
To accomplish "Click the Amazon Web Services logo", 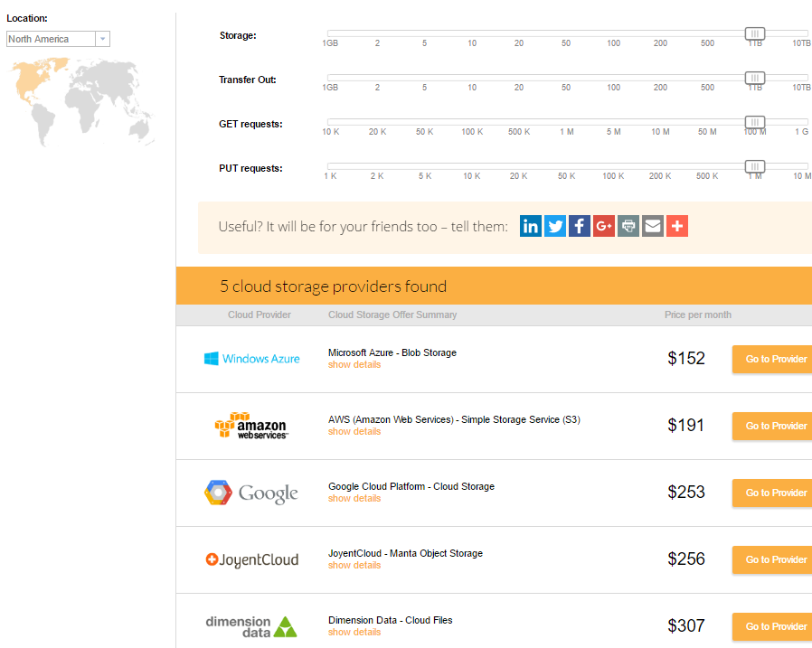I will click(x=251, y=426).
